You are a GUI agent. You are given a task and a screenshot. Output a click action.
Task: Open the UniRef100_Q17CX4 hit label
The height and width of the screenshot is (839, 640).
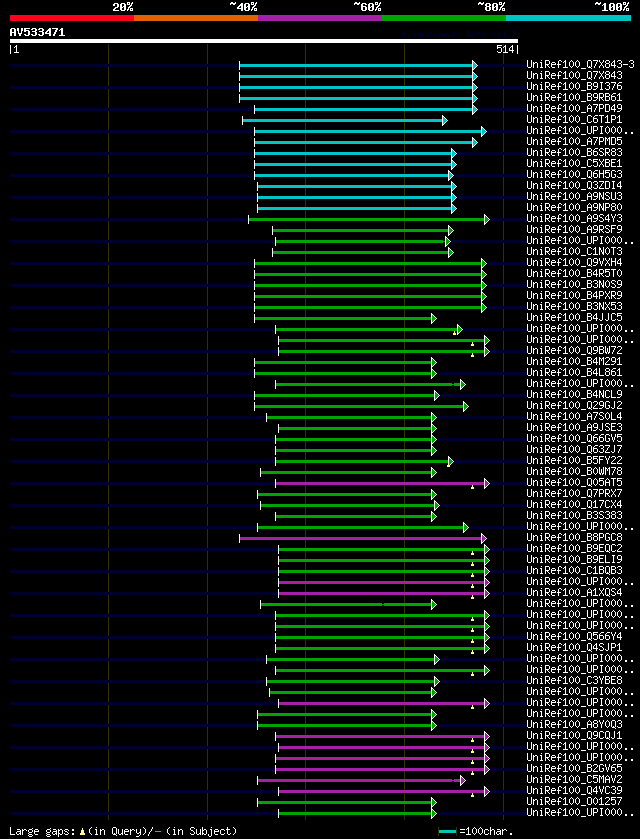click(x=575, y=505)
